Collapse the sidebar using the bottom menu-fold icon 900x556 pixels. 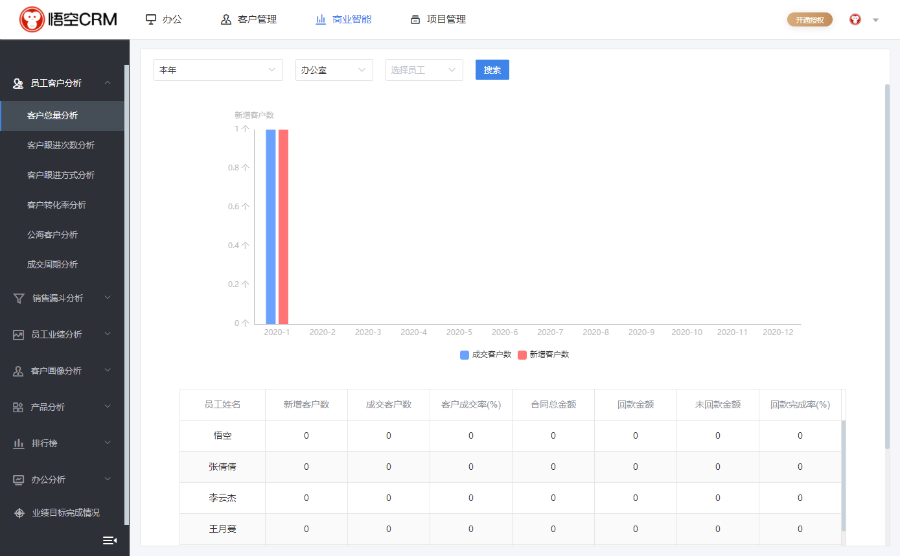(x=110, y=540)
